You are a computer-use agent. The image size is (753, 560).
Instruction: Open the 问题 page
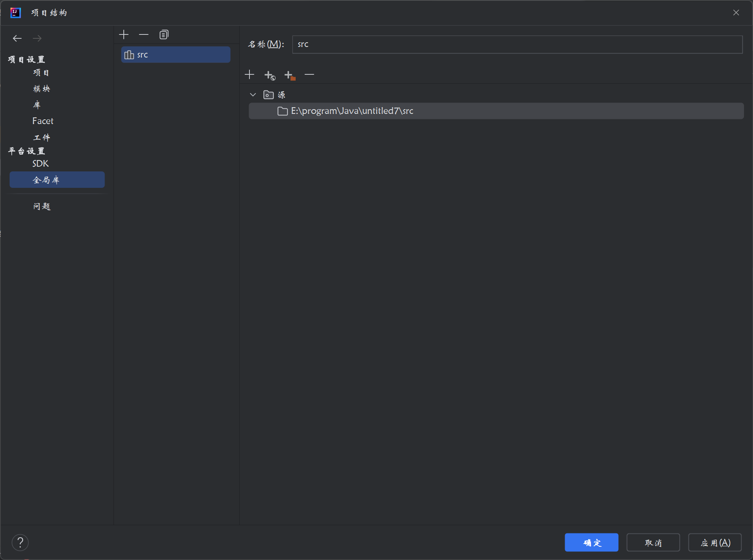[42, 206]
